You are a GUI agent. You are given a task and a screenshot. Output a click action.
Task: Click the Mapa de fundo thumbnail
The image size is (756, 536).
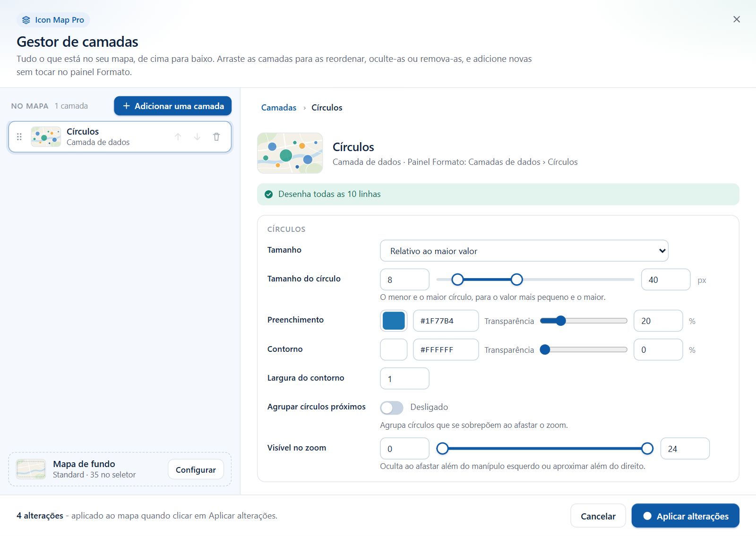click(x=31, y=469)
